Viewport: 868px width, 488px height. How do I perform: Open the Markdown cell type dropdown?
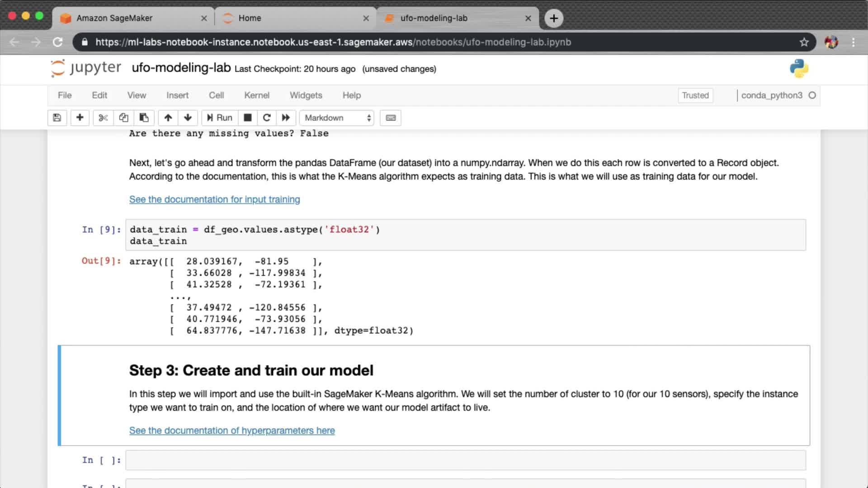337,118
